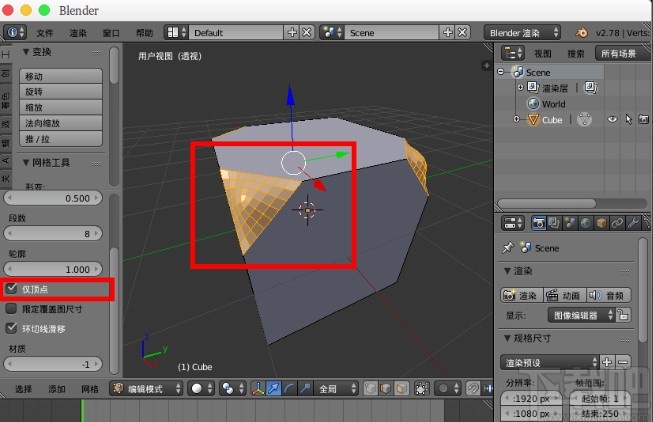Add a new screen layout next to Default
653x422 pixels.
[x=292, y=32]
